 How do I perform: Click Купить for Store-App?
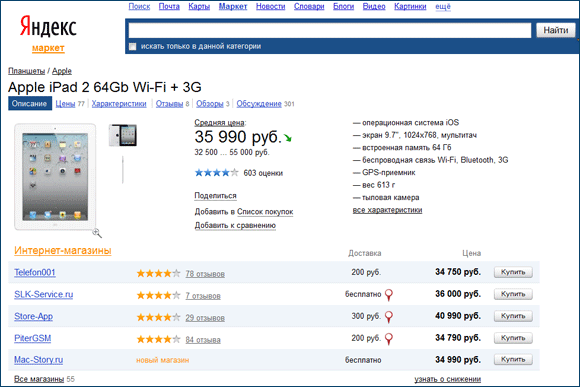(x=513, y=316)
